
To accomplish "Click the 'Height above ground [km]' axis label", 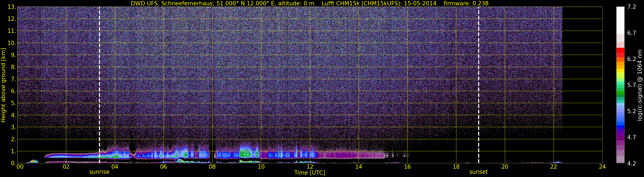I will coord(3,85).
